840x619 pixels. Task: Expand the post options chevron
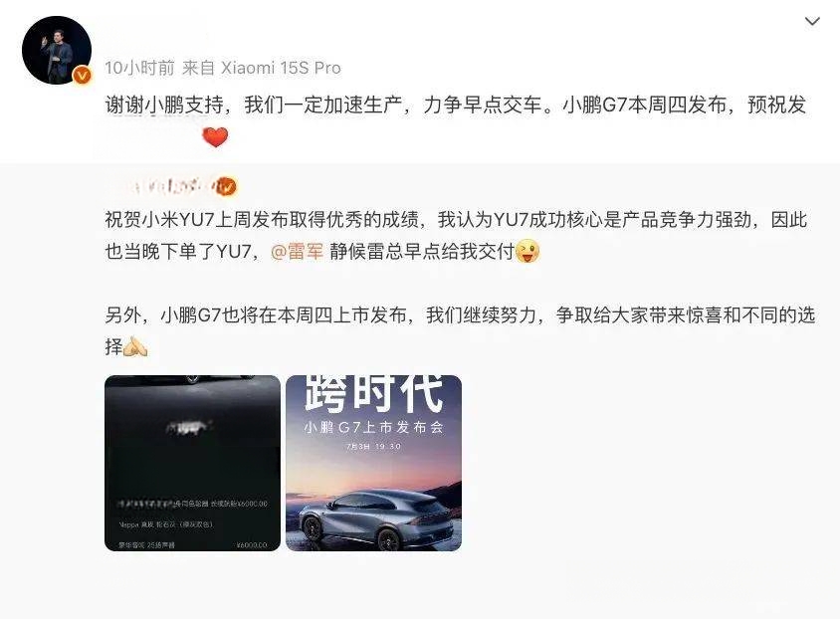click(812, 22)
